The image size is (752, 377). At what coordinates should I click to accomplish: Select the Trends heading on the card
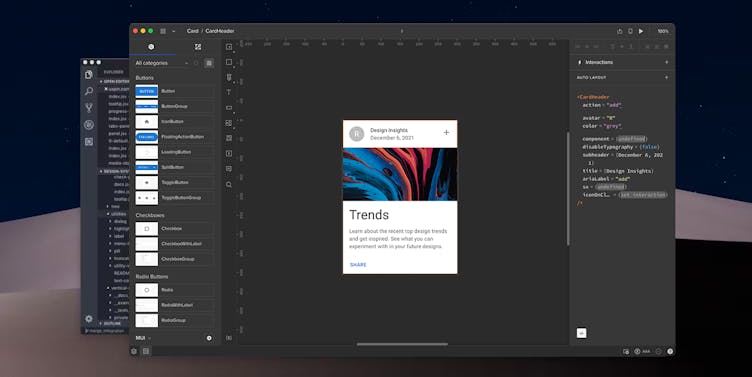369,215
